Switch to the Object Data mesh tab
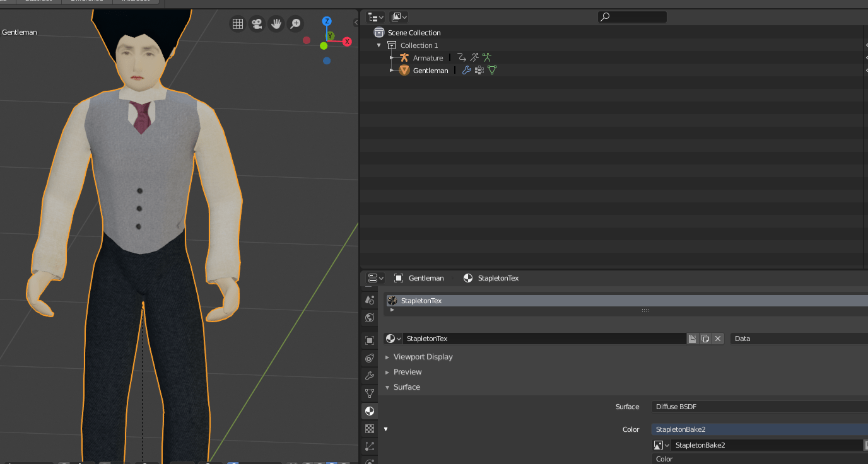Screen dimensions: 868x464 [x=370, y=393]
